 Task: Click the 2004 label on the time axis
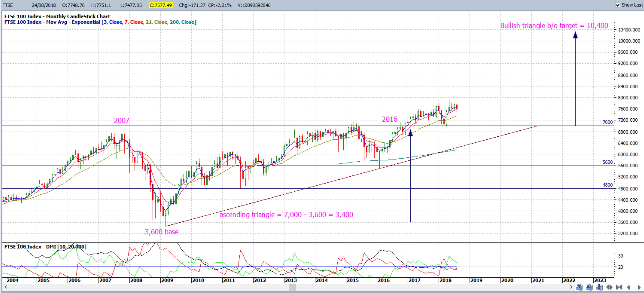coord(13,280)
